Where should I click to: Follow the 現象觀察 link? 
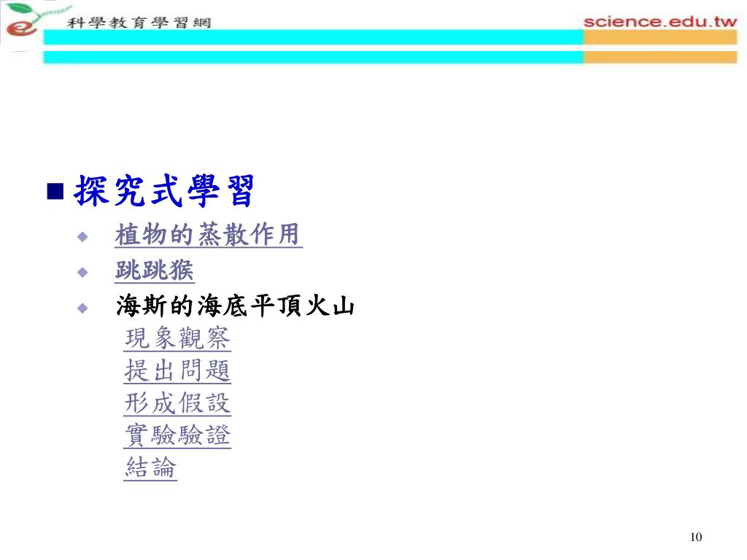pos(177,338)
